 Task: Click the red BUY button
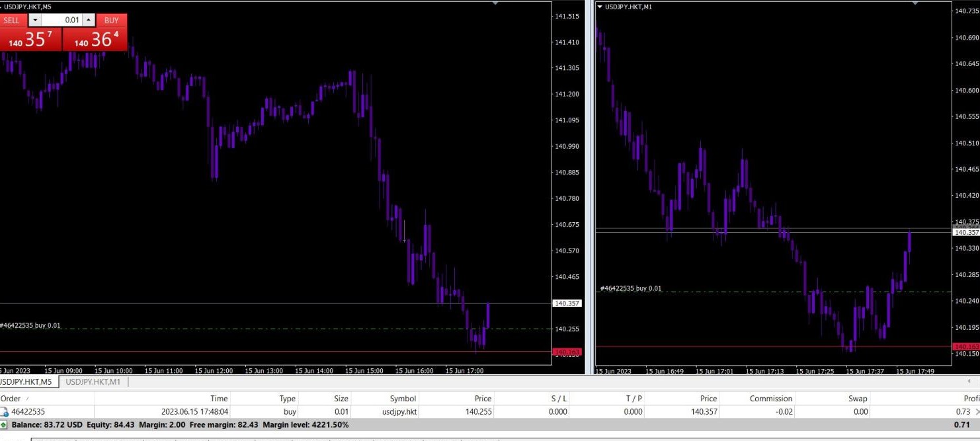(x=112, y=20)
